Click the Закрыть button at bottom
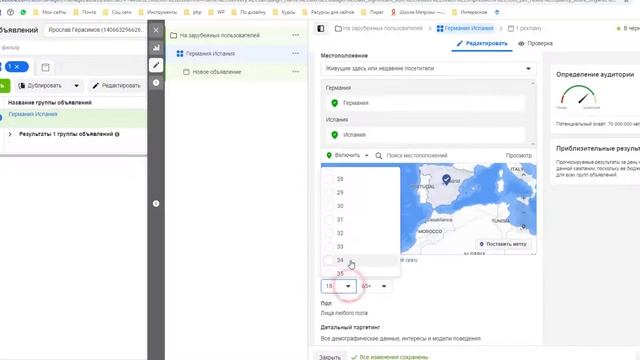The height and width of the screenshot is (360, 640). click(x=330, y=357)
